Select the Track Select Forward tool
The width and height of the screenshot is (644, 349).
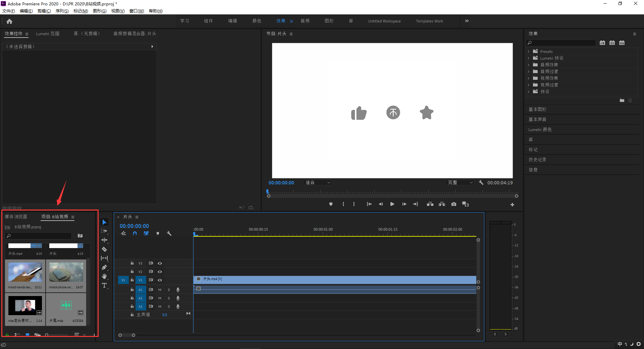click(x=104, y=231)
